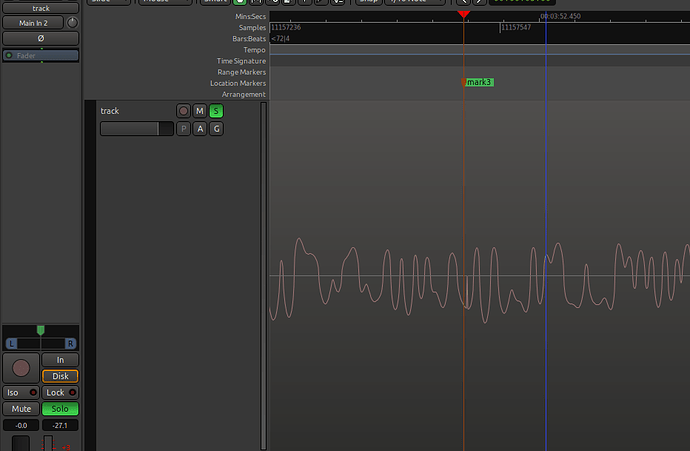Open the playlist (P) button on the track
This screenshot has width=690, height=451.
click(183, 129)
